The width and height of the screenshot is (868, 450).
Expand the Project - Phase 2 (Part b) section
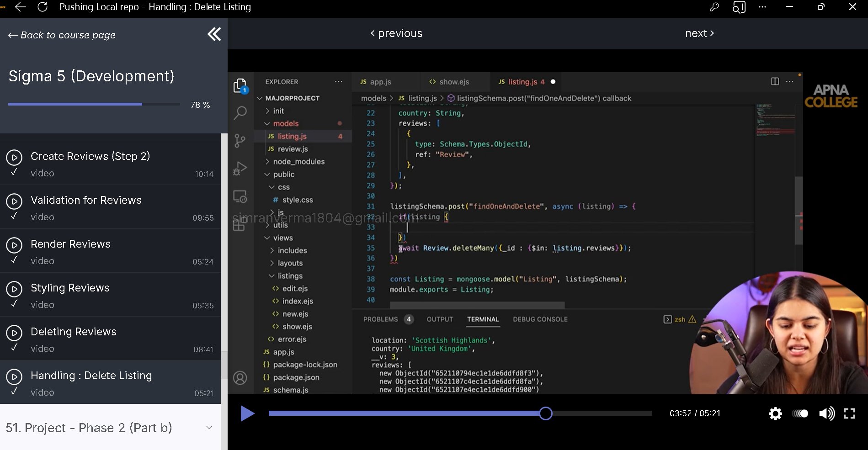[209, 428]
